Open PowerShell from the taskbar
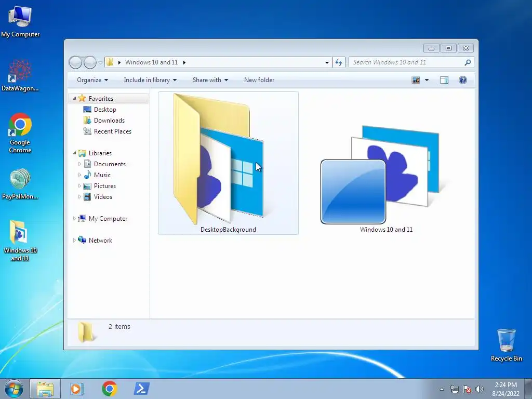 point(141,389)
